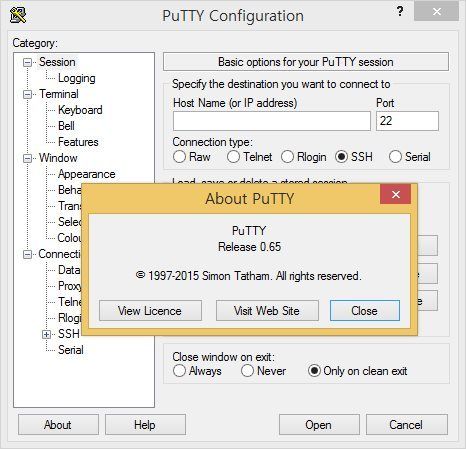466x449 pixels.
Task: Collapse the Connection tree node
Action: 28,254
